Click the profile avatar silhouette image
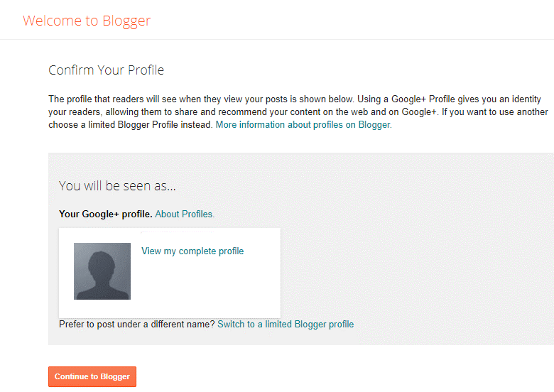The image size is (554, 392). pyautogui.click(x=102, y=271)
